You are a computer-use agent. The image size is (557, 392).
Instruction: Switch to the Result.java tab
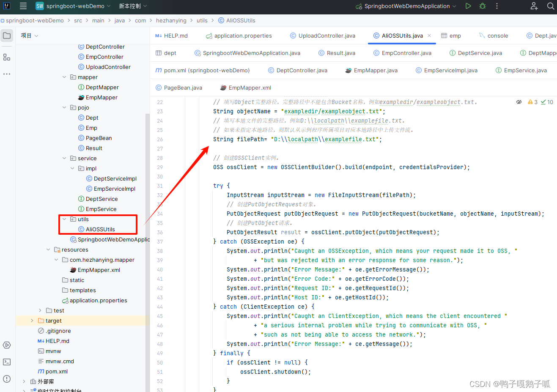tap(337, 53)
